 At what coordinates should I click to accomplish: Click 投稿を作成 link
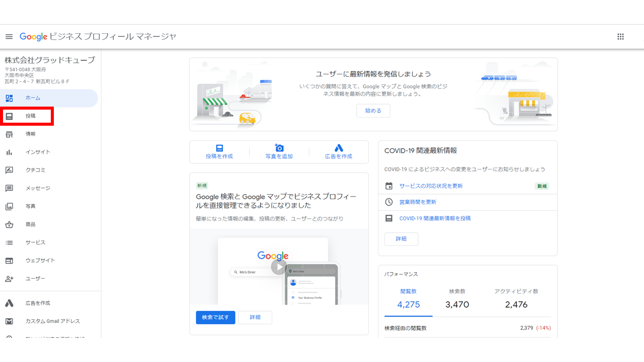pos(219,156)
